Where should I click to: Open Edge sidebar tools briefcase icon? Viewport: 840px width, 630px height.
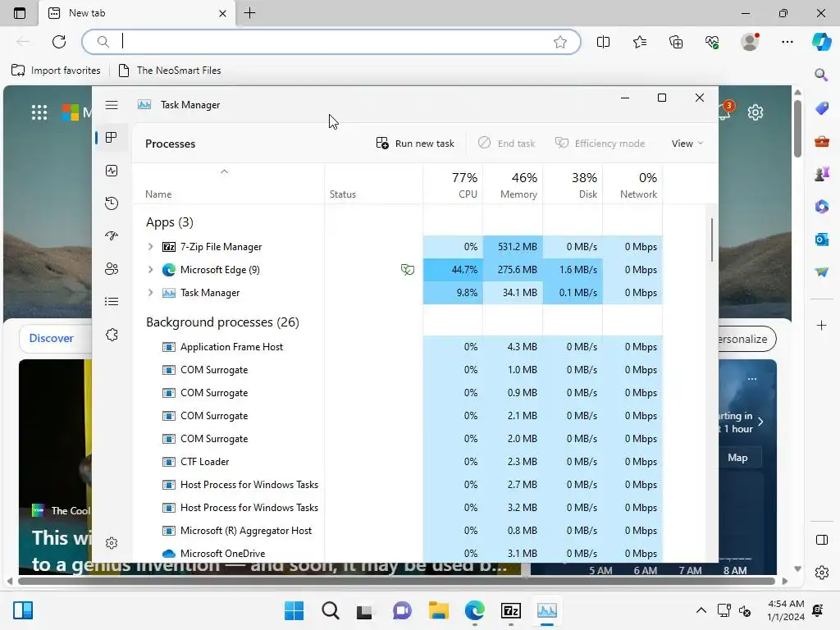point(821,141)
